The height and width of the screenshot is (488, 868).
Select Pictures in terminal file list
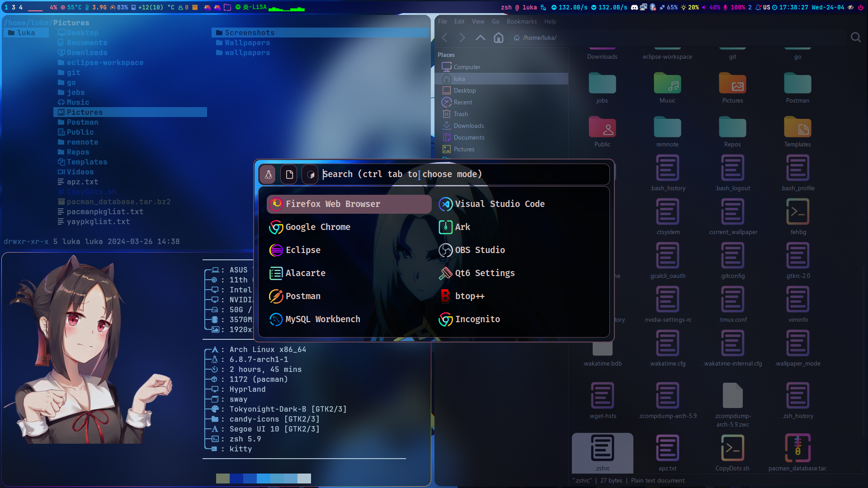(x=130, y=112)
